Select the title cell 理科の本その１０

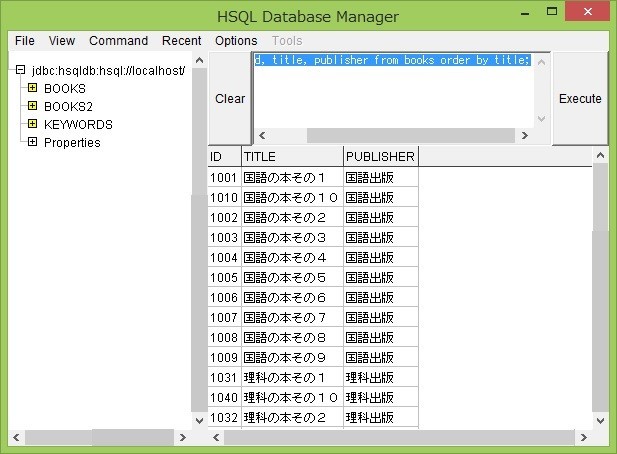[x=292, y=398]
